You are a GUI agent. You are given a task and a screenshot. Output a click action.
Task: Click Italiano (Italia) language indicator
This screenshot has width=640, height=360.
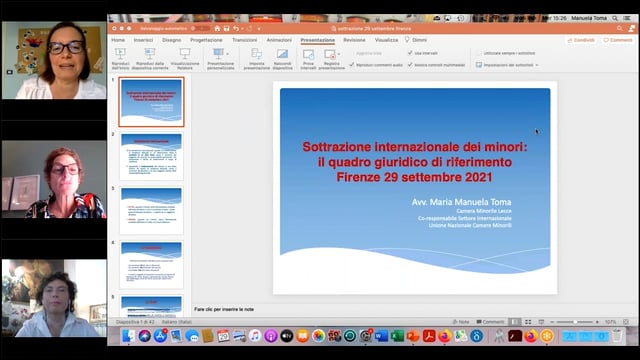tap(177, 322)
